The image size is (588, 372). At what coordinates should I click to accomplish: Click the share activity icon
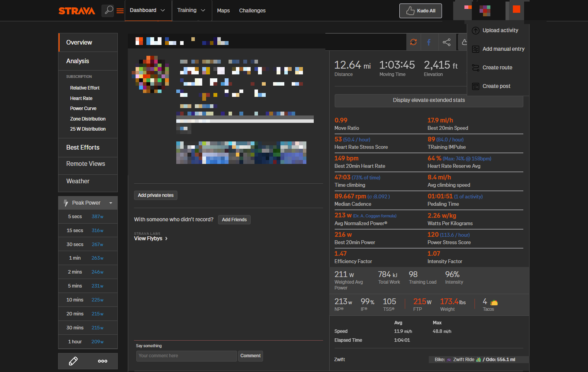447,42
